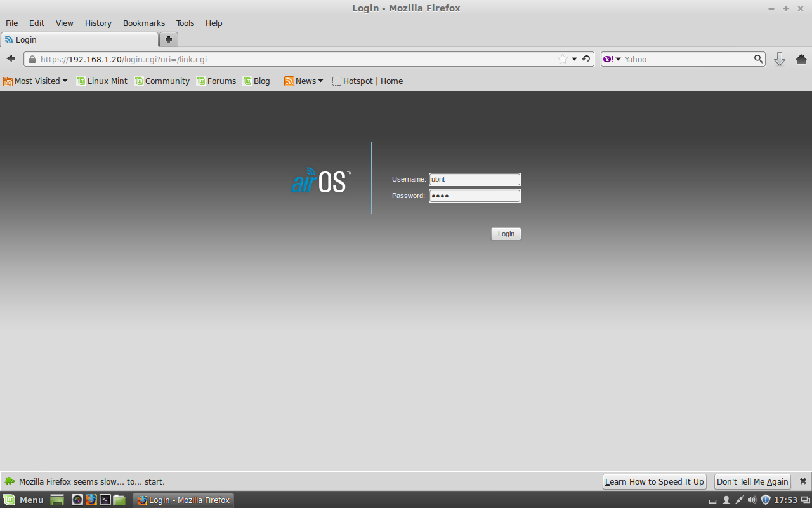The image size is (812, 508).
Task: Open the Blog bookmark
Action: coord(256,81)
